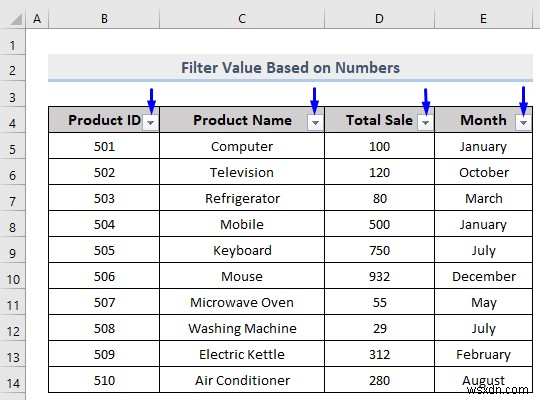Click the Select All corner triangle
Screen dimensions: 540x400
(16, 19)
